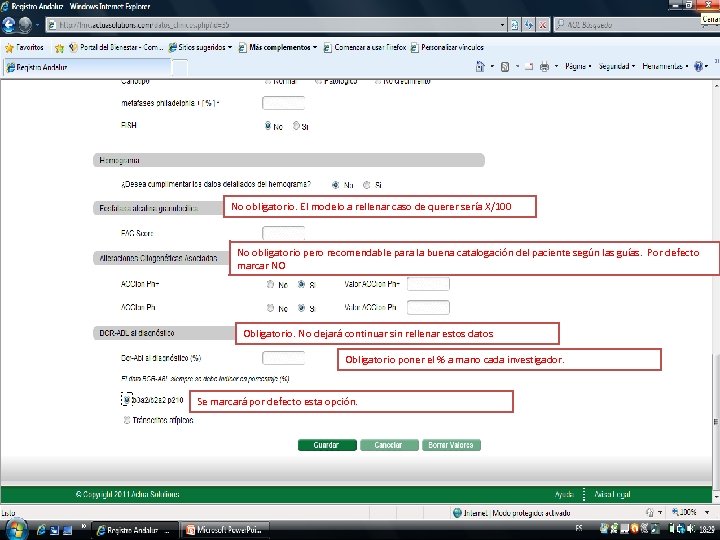Click the metafases philadelphia + (%) input
Image resolution: width=720 pixels, height=540 pixels.
coord(283,103)
